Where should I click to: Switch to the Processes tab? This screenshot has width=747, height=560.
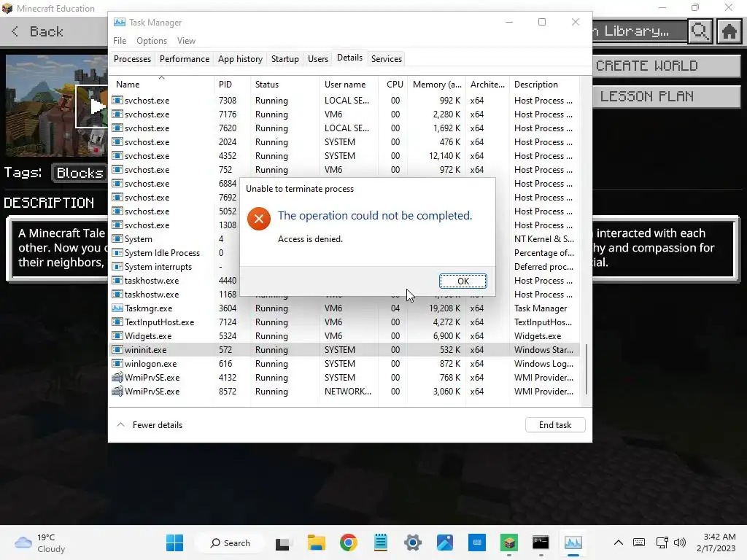point(133,58)
